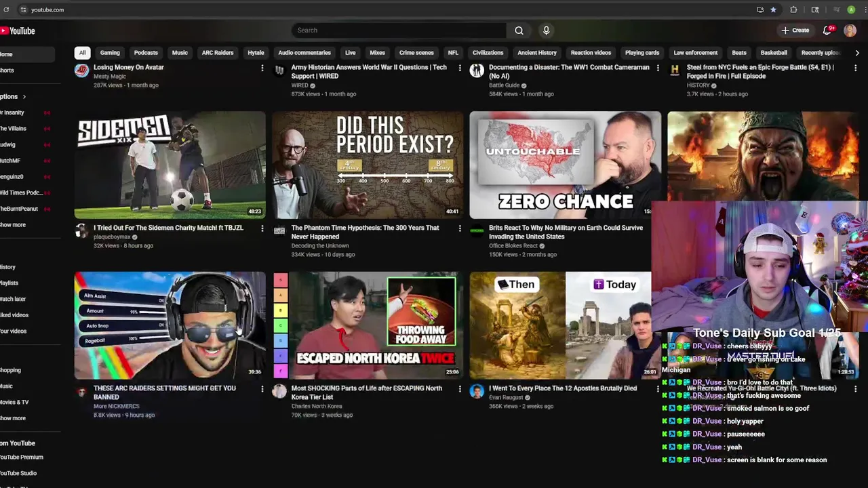
Task: Open Decoding the Unknown channel avatar
Action: coord(279,231)
